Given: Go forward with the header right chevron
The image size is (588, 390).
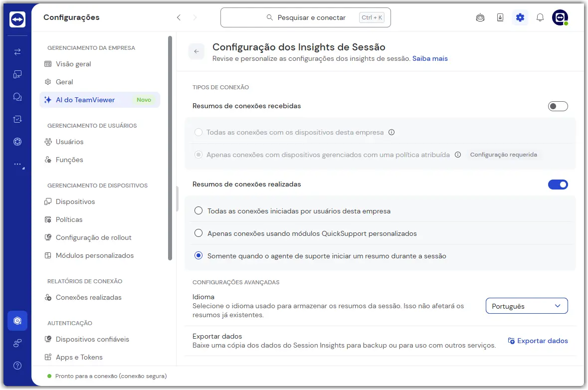Looking at the screenshot, I should 195,17.
